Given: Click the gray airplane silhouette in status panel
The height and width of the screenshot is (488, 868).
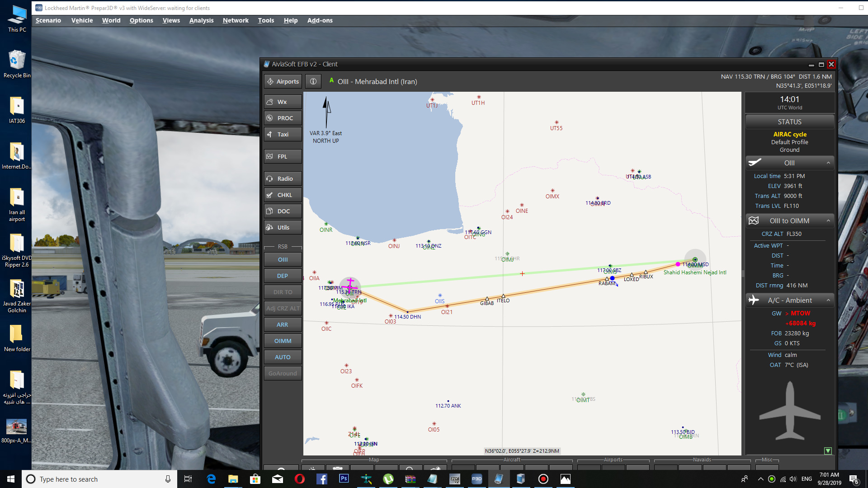Looking at the screenshot, I should tap(789, 410).
